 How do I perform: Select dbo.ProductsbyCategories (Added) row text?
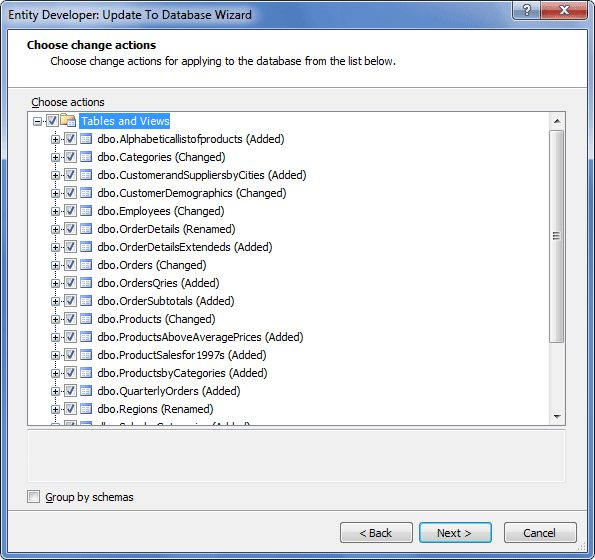182,373
